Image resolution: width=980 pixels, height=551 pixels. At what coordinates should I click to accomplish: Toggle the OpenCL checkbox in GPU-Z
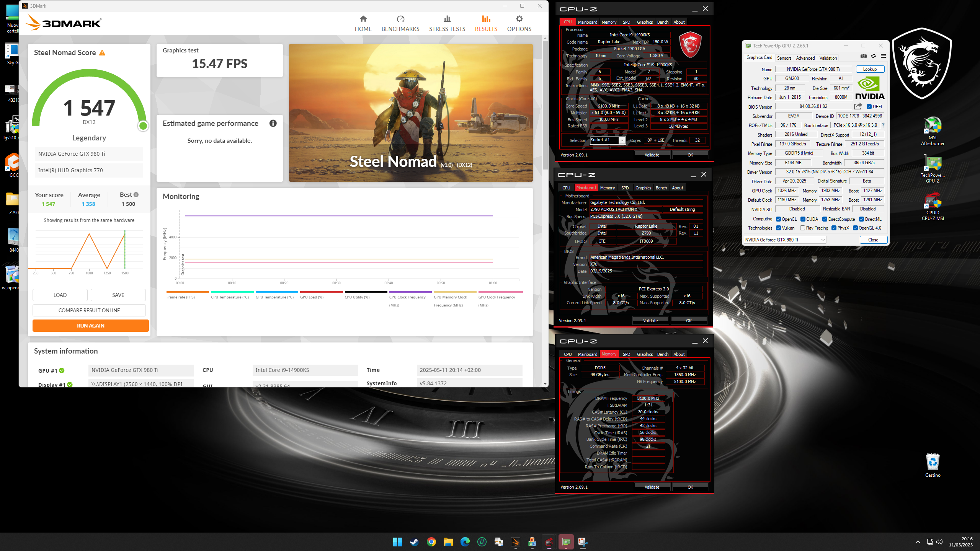coord(778,219)
